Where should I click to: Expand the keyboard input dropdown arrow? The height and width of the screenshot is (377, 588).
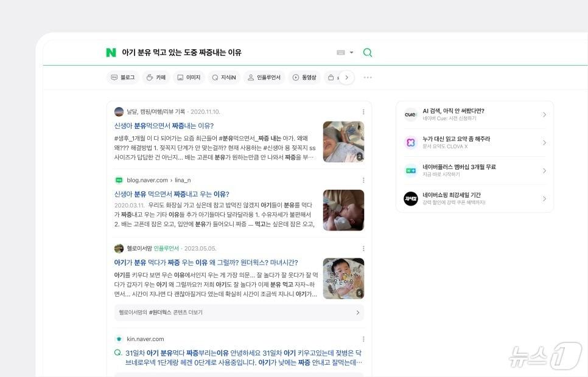pyautogui.click(x=352, y=53)
